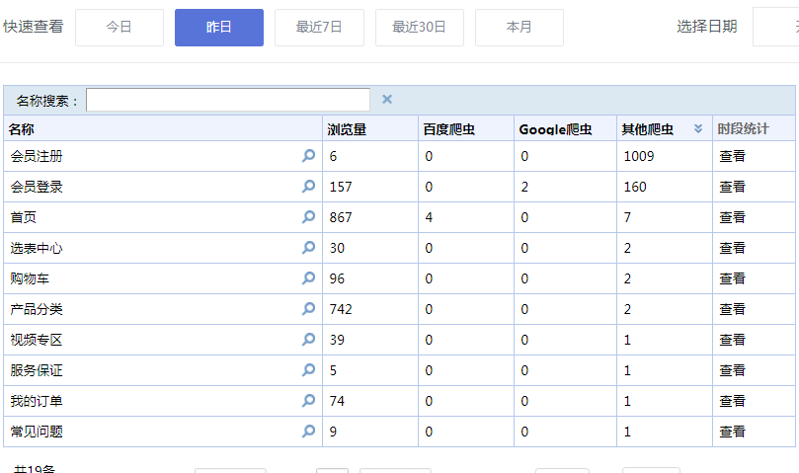
Task: Click magnifier icon in 购物车 row
Action: coord(308,278)
